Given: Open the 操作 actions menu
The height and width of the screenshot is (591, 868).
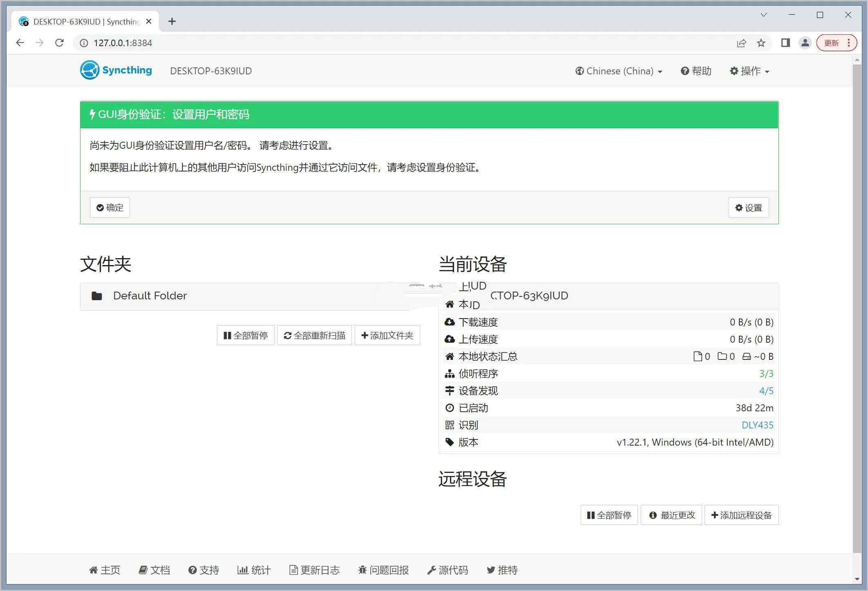Looking at the screenshot, I should pos(749,71).
